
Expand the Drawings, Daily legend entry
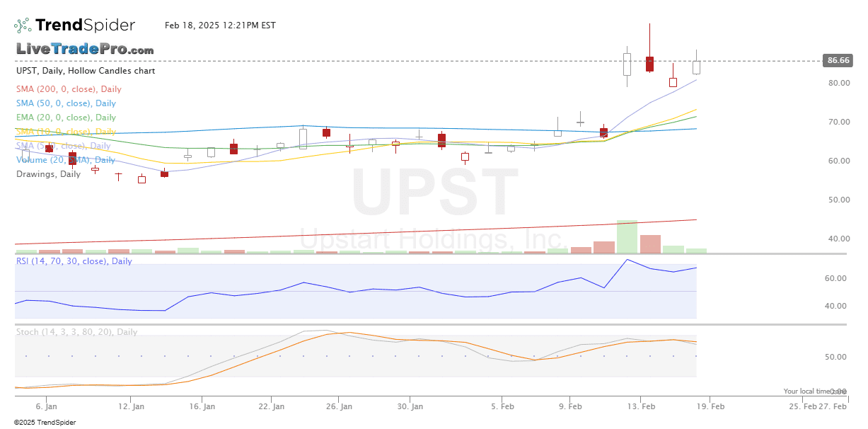coord(48,174)
